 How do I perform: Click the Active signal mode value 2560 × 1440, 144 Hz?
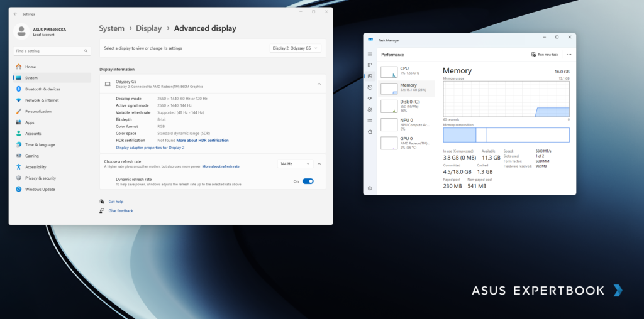click(175, 105)
